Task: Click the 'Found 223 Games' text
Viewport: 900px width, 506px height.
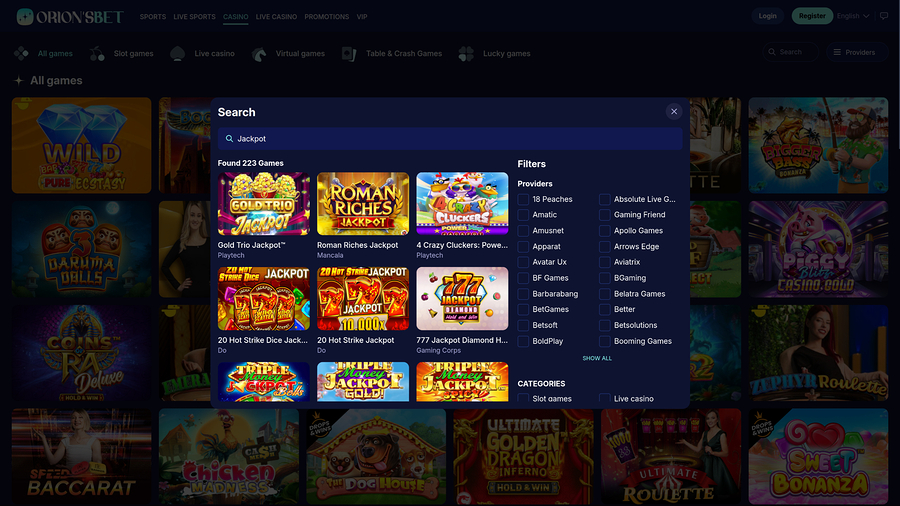Action: [250, 163]
